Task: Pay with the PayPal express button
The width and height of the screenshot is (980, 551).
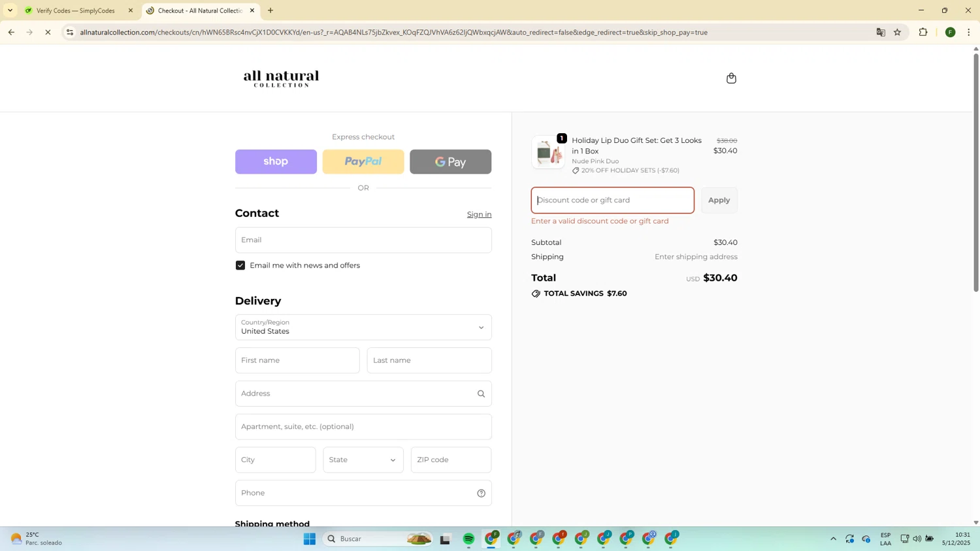Action: [x=363, y=162]
